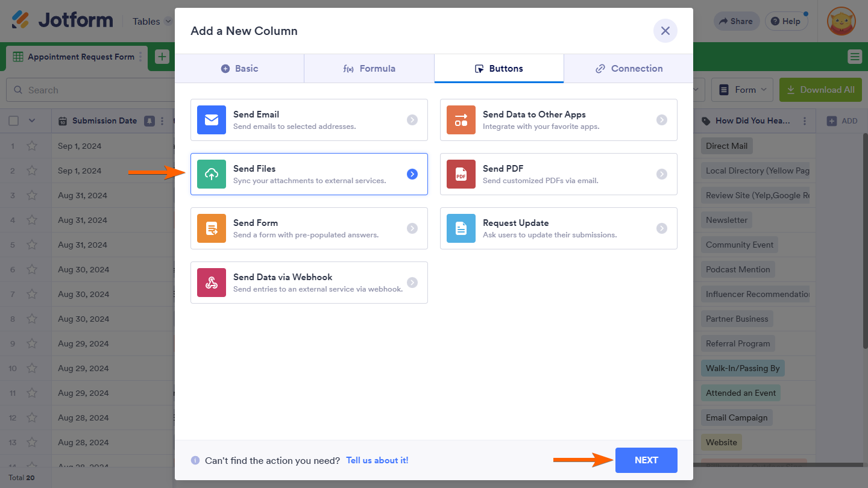Click the Send Email envelope icon
The height and width of the screenshot is (488, 868).
(x=212, y=120)
